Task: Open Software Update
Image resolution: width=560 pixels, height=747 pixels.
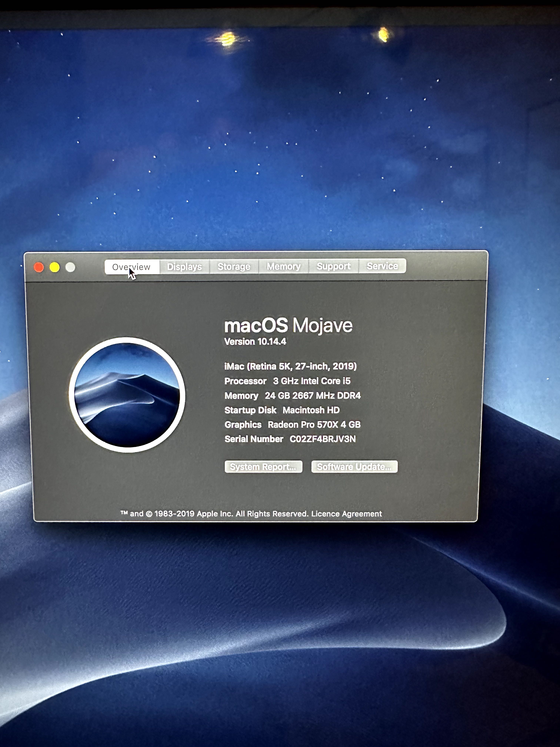Action: click(x=354, y=467)
